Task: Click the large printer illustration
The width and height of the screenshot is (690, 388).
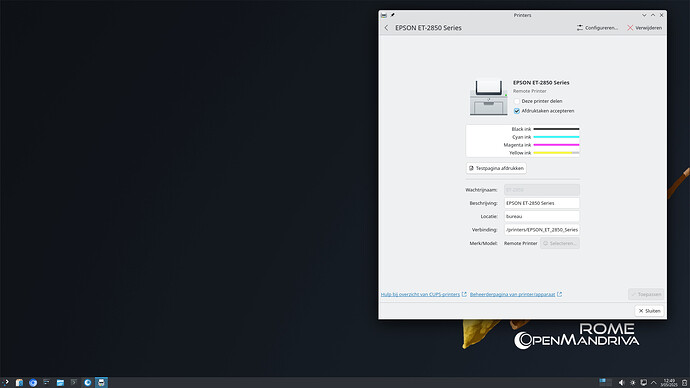Action: (x=488, y=97)
